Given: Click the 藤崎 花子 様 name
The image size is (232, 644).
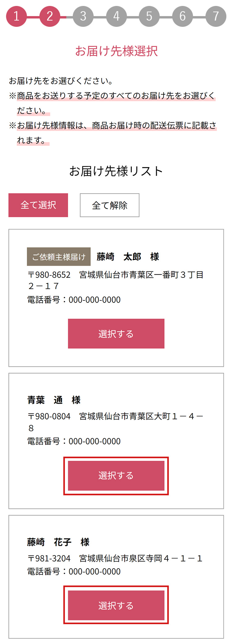Looking at the screenshot, I should (x=58, y=542).
